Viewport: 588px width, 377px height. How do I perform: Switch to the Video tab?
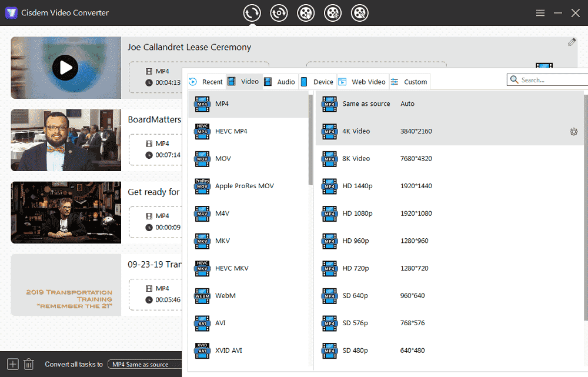243,81
